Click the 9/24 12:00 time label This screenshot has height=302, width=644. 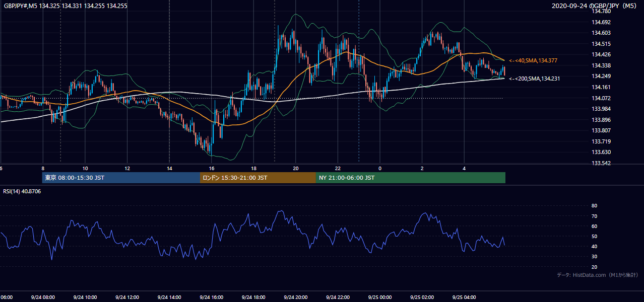coord(127,297)
